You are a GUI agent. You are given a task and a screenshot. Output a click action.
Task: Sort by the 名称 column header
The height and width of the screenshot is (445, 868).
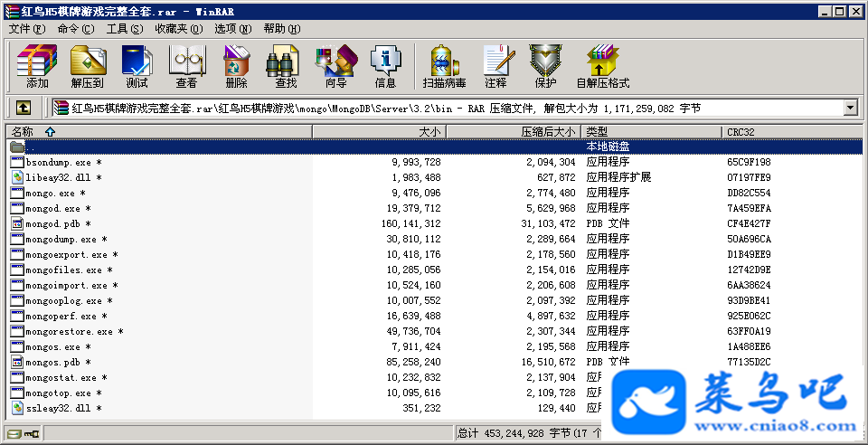(x=159, y=132)
